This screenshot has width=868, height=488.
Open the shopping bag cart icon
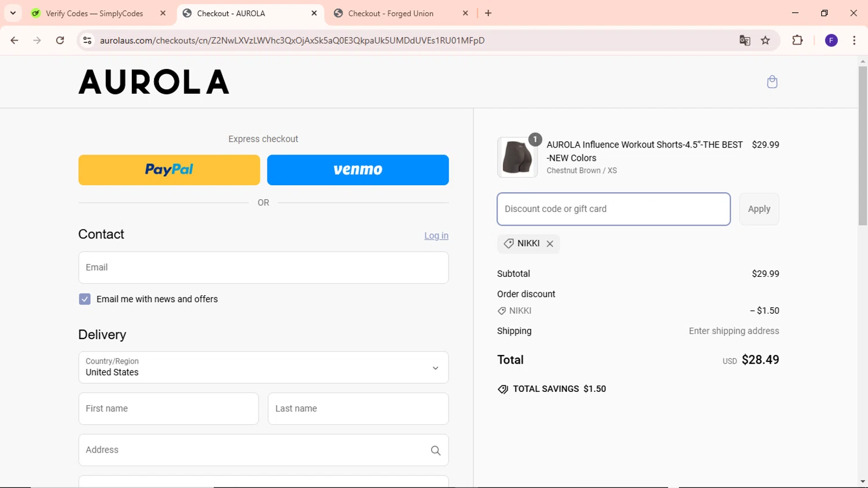(772, 82)
